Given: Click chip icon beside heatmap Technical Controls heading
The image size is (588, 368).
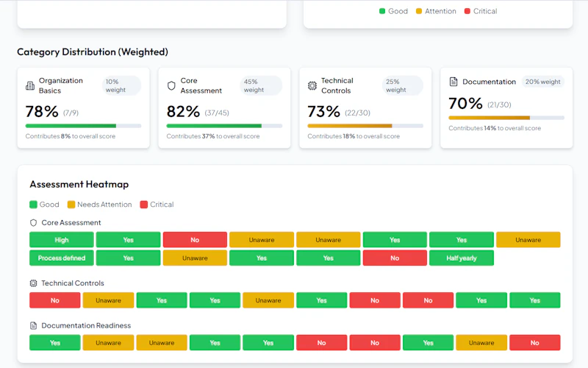Looking at the screenshot, I should pos(33,283).
